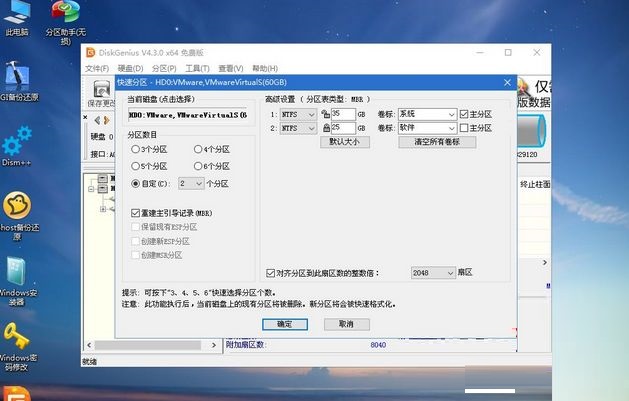This screenshot has width=629, height=401.
Task: Close the 快速分区 dialog
Action: 507,82
